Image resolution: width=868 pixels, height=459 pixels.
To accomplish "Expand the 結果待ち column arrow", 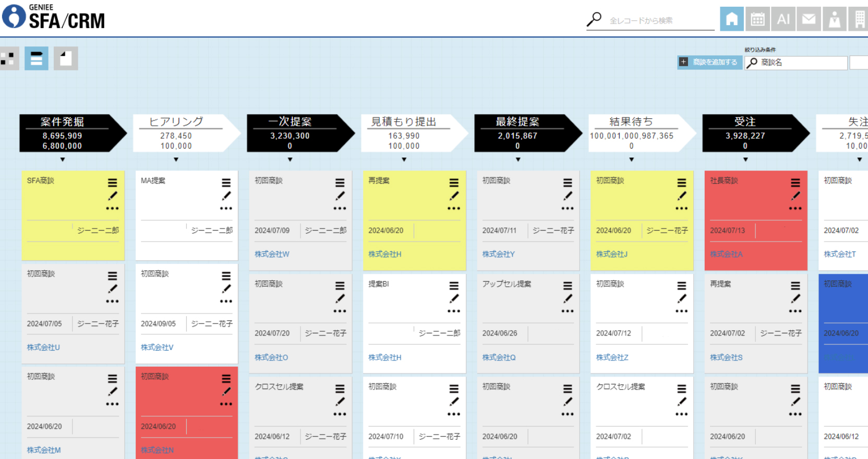I will (x=632, y=160).
